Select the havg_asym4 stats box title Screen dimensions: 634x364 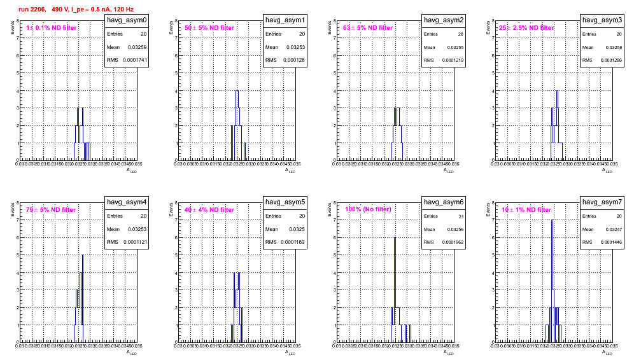[x=127, y=202]
